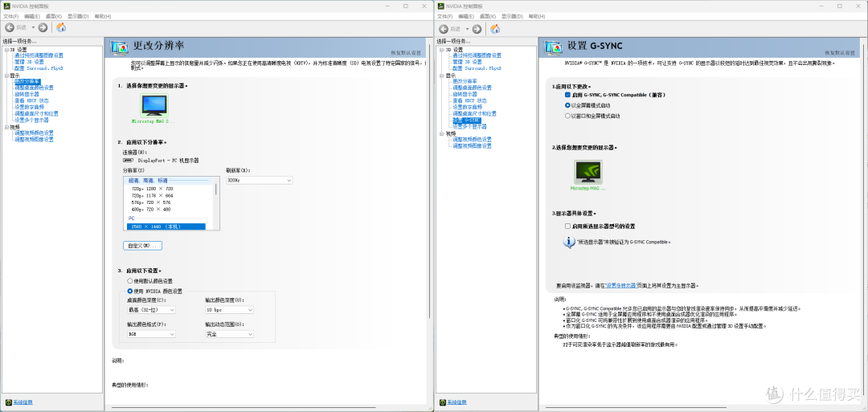Image resolution: width=868 pixels, height=412 pixels.
Task: Open 设置多个显示器 page link in G-SYNC pane
Action: coord(620,286)
